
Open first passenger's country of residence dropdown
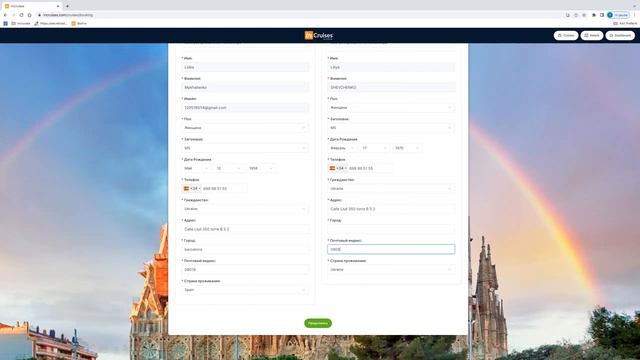tap(245, 290)
